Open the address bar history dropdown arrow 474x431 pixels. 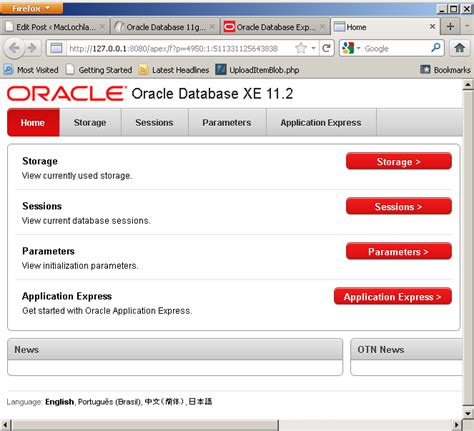point(313,48)
